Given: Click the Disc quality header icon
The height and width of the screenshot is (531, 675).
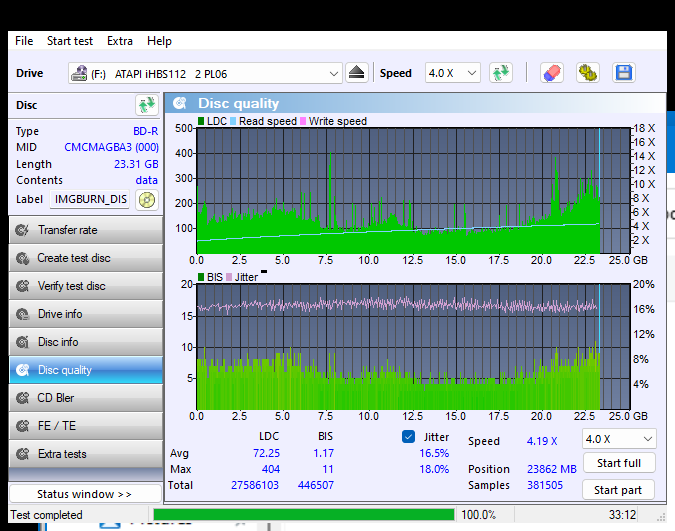Looking at the screenshot, I should point(180,103).
